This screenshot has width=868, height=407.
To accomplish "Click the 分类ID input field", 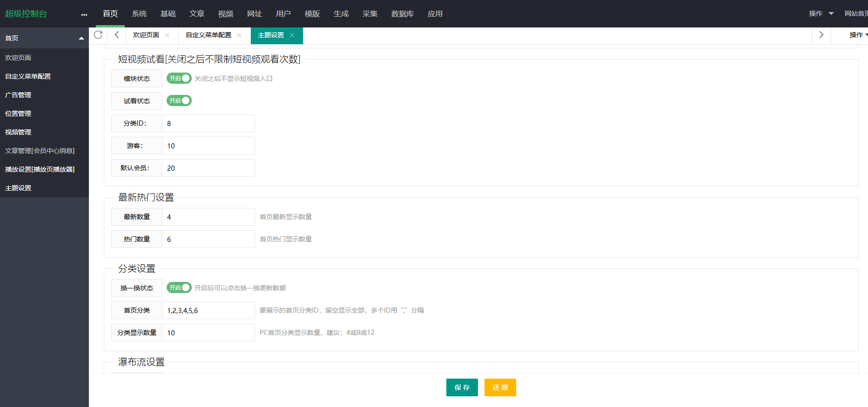I will tap(208, 123).
